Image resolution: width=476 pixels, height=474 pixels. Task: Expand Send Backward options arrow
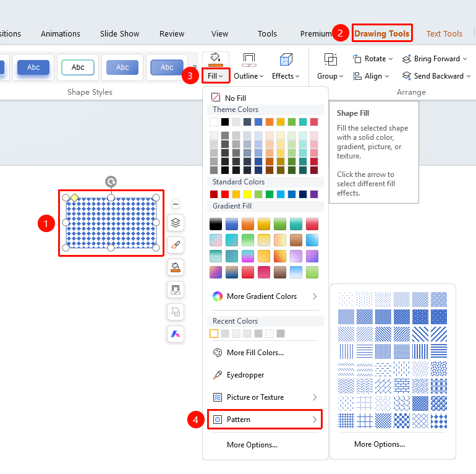[x=469, y=76]
